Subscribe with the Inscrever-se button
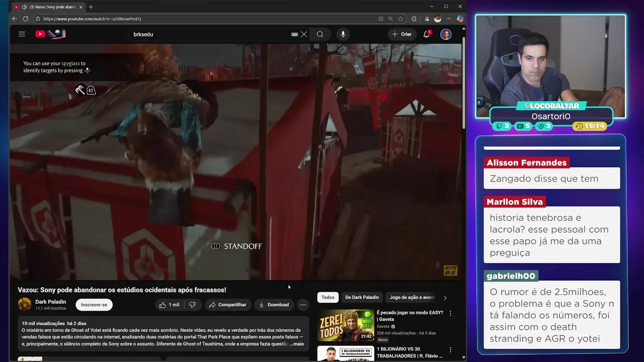The image size is (644, 362). coord(94,305)
